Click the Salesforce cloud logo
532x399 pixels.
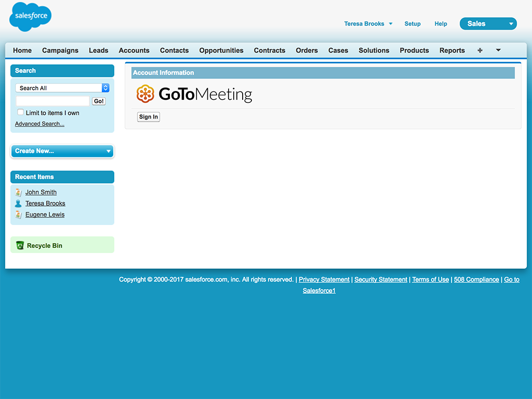coord(30,17)
